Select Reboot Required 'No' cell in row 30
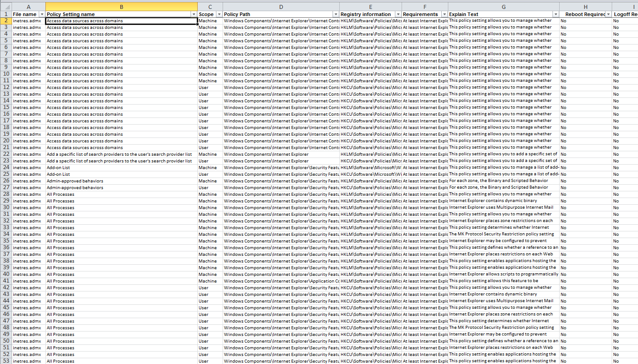This screenshot has height=364, width=638. point(585,208)
